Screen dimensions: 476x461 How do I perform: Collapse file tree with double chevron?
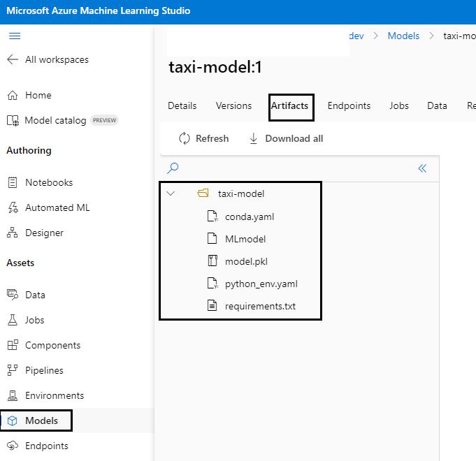(x=422, y=168)
